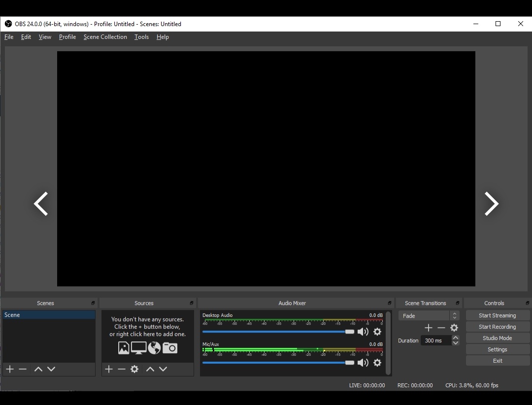The image size is (532, 405).
Task: Move source up in Sources panel
Action: click(x=150, y=369)
